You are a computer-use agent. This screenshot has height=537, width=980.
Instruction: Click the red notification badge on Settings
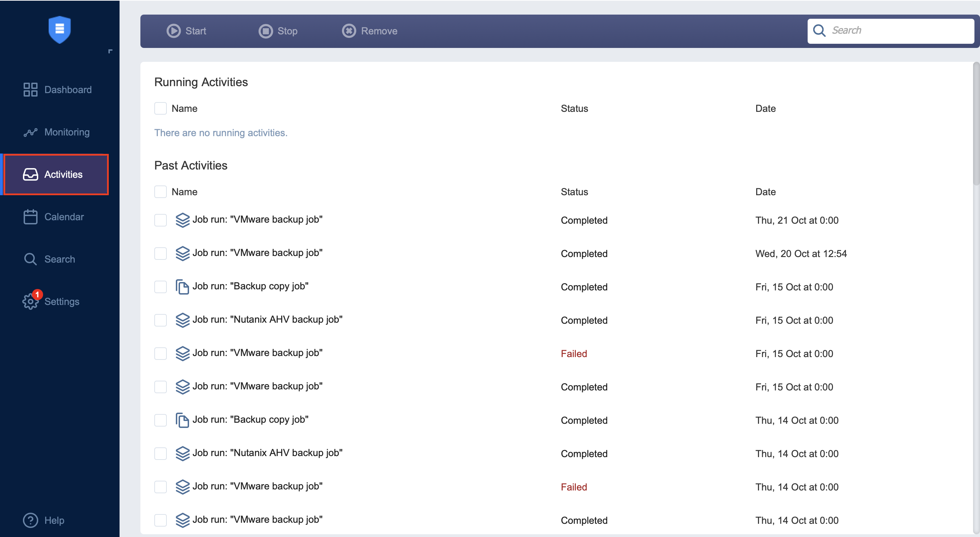tap(37, 294)
